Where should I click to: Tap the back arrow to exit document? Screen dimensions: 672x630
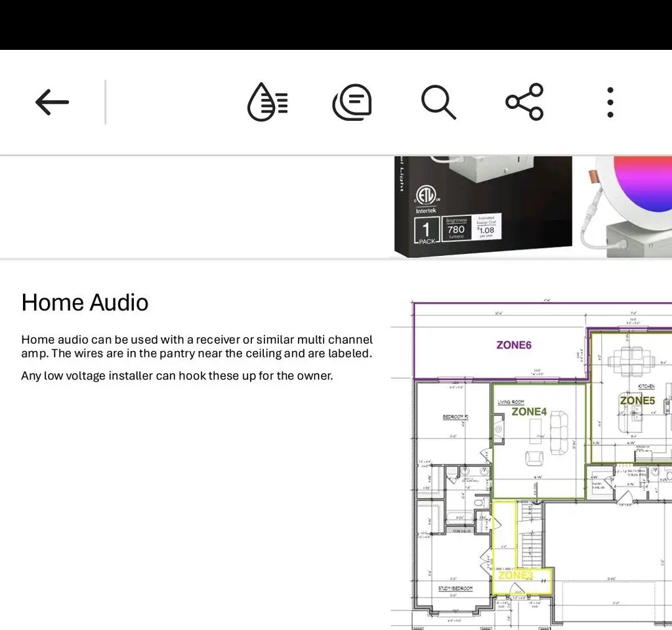(52, 102)
